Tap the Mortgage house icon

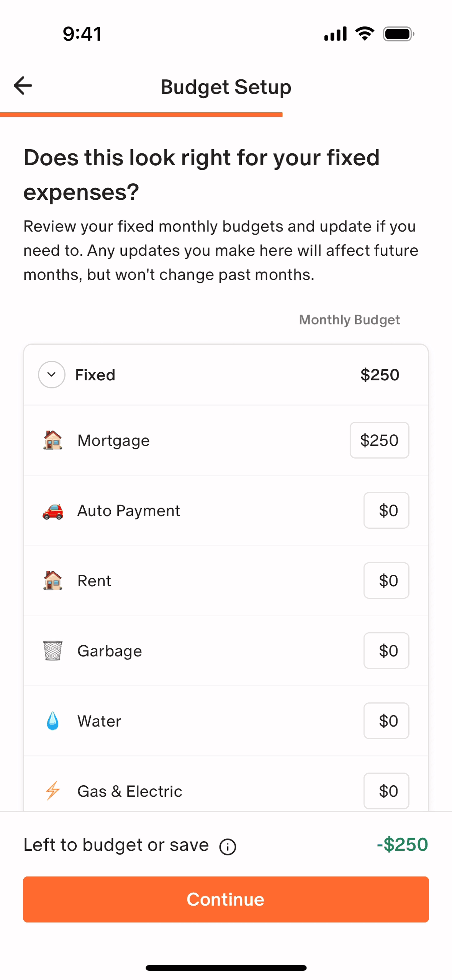click(x=52, y=440)
